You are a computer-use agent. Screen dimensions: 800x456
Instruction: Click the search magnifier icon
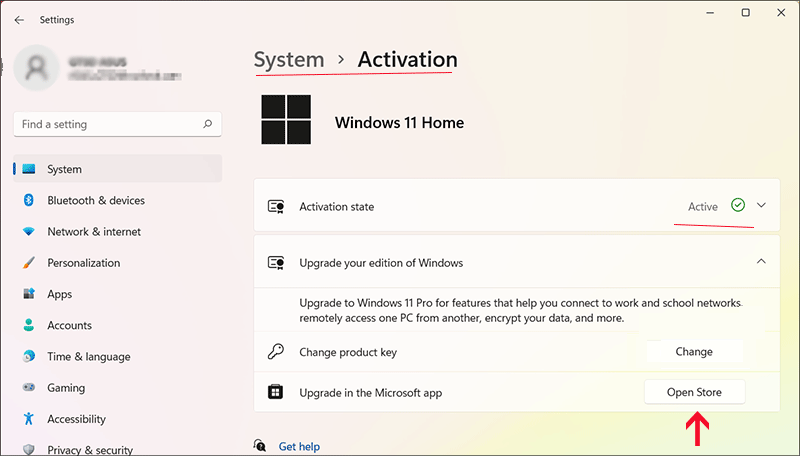pos(208,124)
